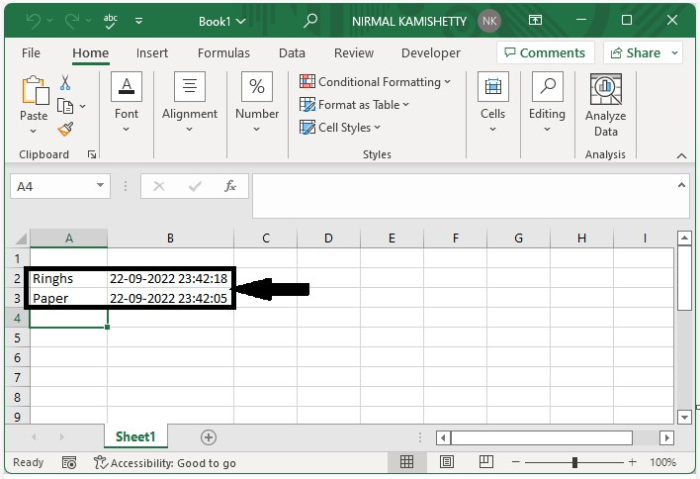Screen dimensions: 700x479
Task: Expand the Copy dropdown arrow
Action: pyautogui.click(x=83, y=106)
